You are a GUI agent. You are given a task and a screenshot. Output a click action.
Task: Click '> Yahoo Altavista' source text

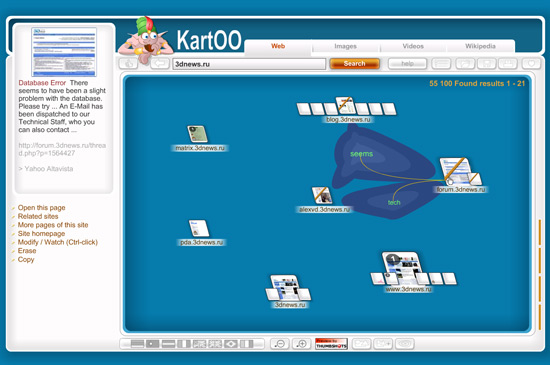tap(46, 169)
